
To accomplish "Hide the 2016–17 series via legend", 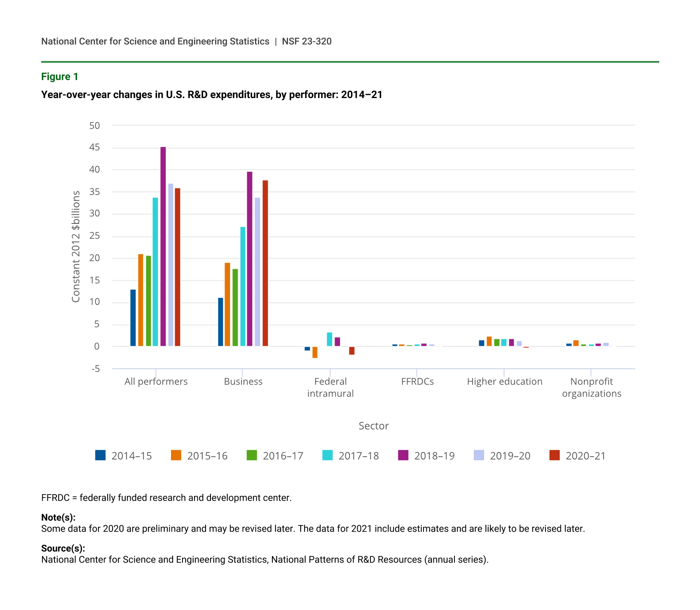I will 275,456.
